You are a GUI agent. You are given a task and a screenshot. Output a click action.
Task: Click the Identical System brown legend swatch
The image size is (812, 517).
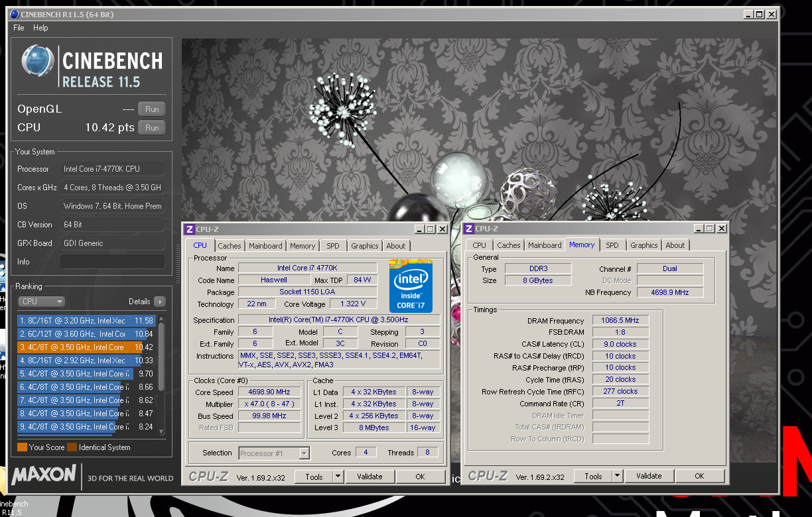coord(72,447)
